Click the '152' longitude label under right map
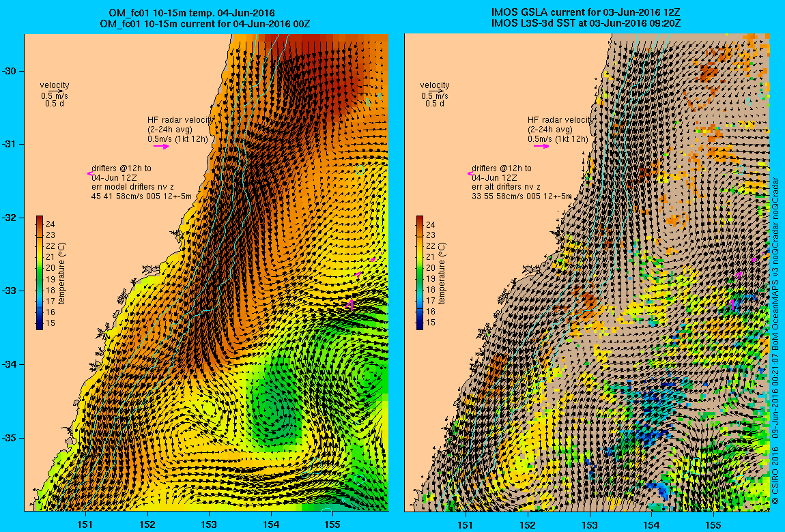 click(528, 524)
